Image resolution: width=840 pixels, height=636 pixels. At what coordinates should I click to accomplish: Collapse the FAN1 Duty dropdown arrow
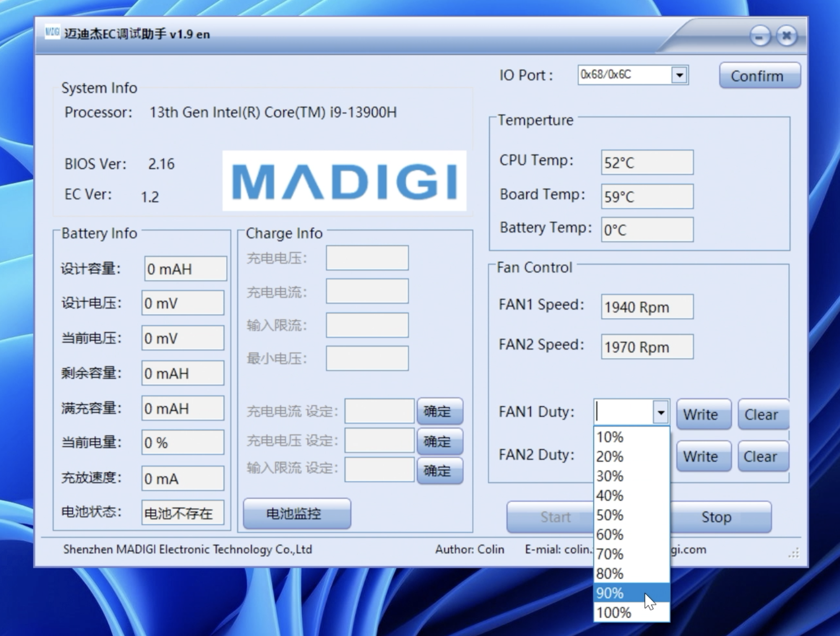(x=660, y=413)
